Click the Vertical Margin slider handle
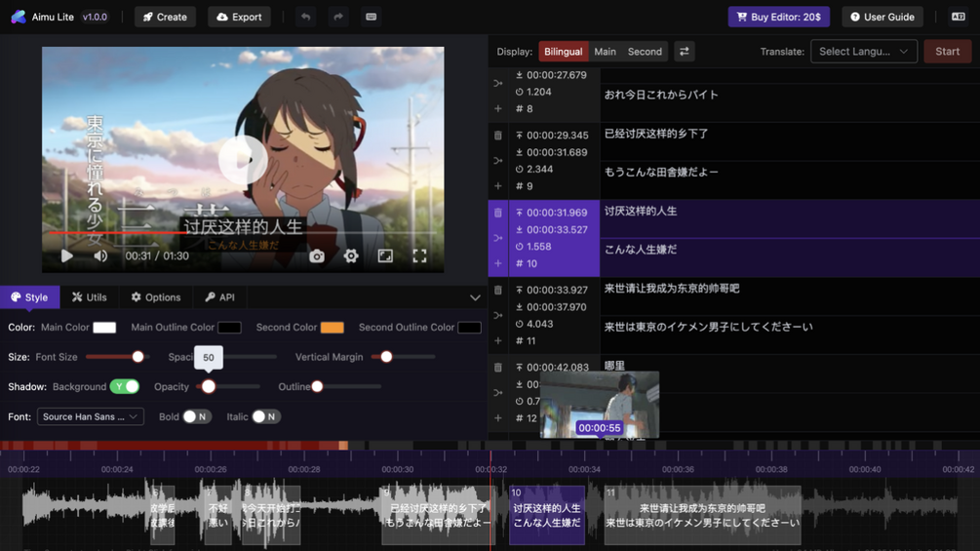Viewport: 980px width, 551px height. (x=386, y=357)
